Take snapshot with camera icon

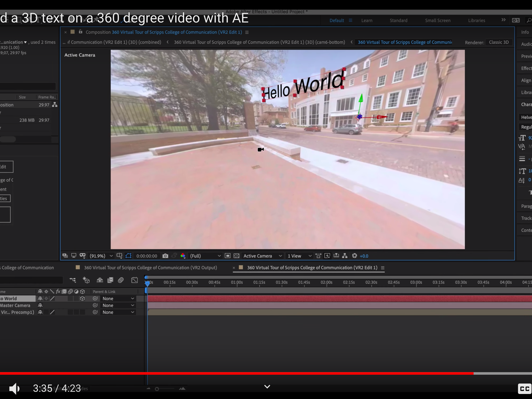tap(165, 256)
